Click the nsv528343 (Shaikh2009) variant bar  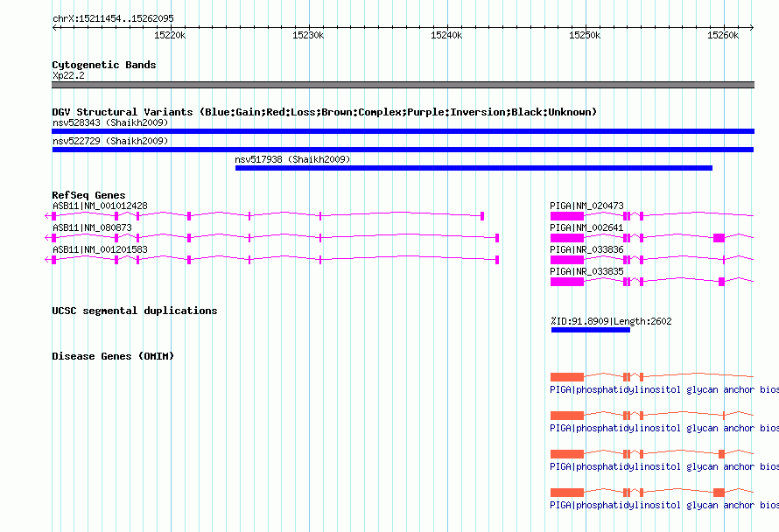(403, 131)
